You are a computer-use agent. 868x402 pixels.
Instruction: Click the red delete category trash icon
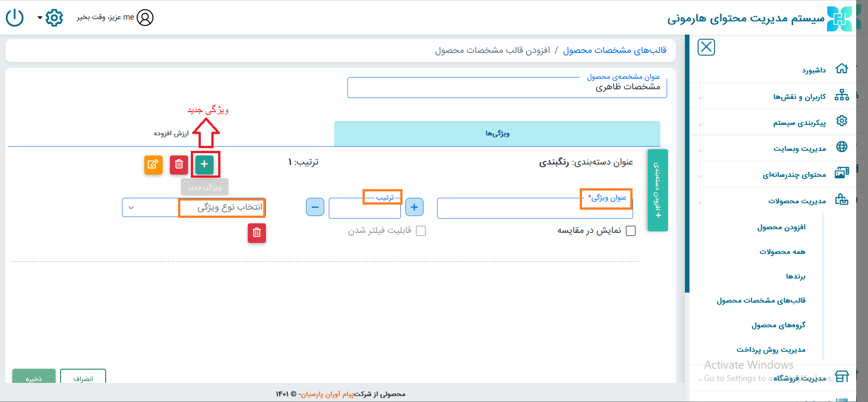click(179, 164)
